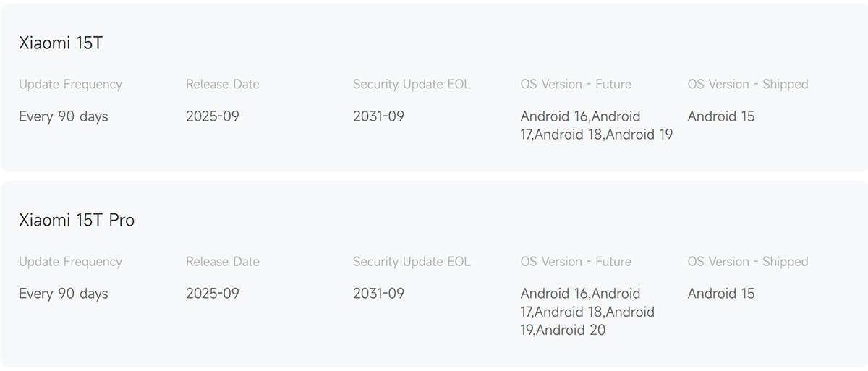Screen dimensions: 868x371
Task: Click 2031-09 EOL date of Xiaomi 15T
Action: point(378,116)
